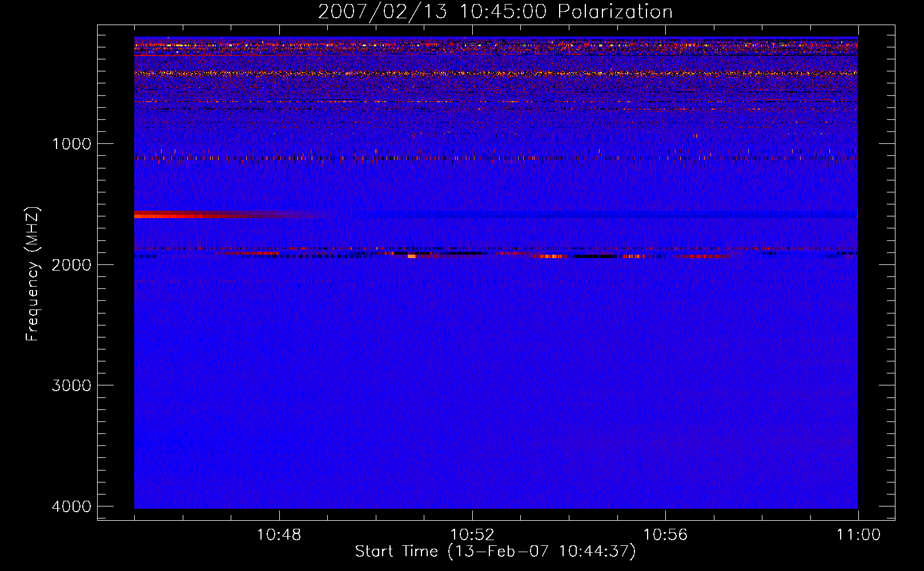
Task: Select the '4000' frequency axis label
Action: coord(71,506)
